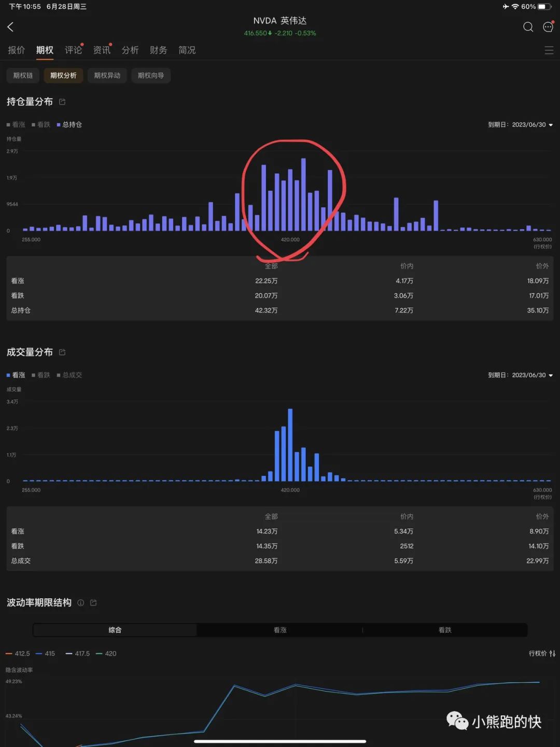Open 到期日 dropdown in 持仓量分布 section
Screen dimensions: 560x747
521,124
